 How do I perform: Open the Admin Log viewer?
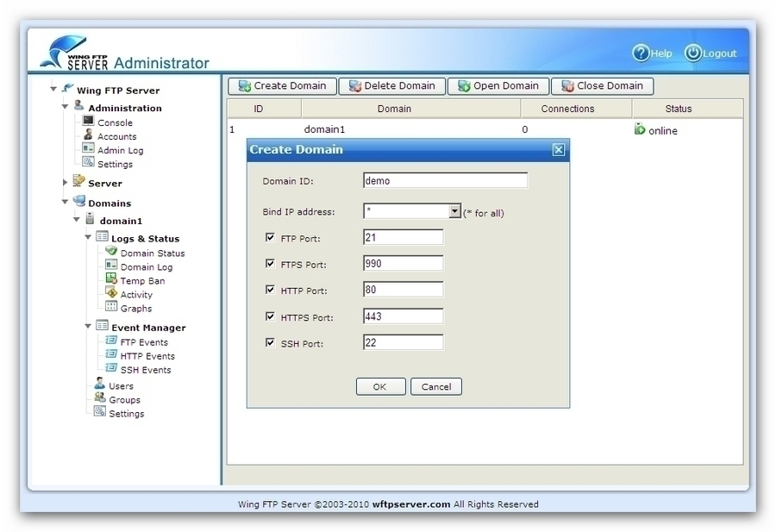coord(88,149)
